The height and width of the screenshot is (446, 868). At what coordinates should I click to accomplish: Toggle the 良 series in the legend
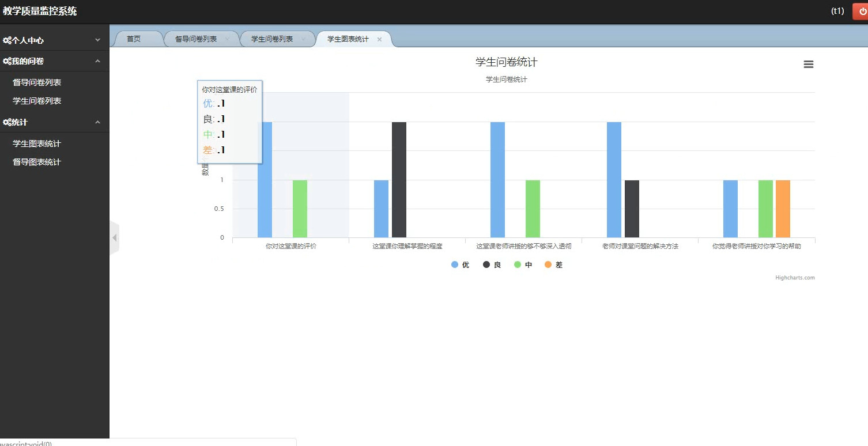(492, 265)
